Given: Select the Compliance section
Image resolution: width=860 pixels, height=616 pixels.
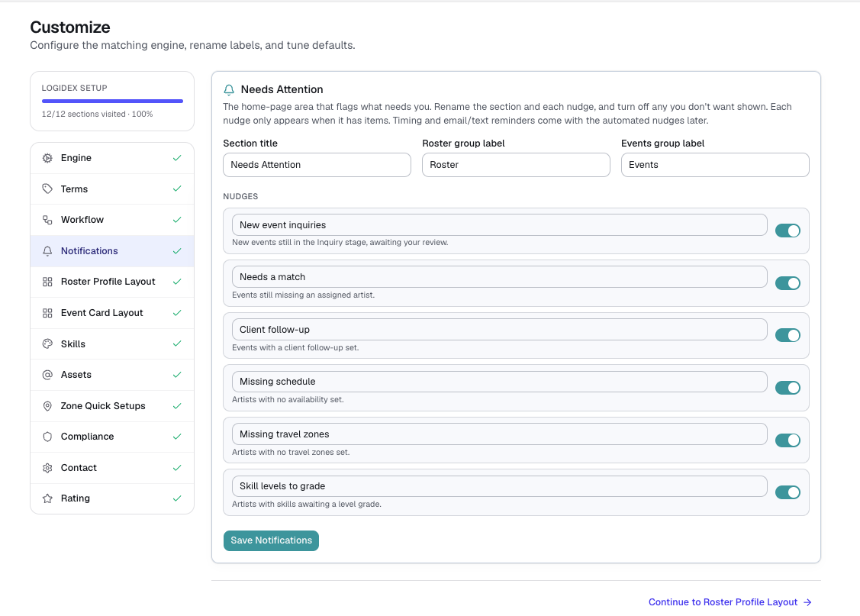Looking at the screenshot, I should [112, 437].
